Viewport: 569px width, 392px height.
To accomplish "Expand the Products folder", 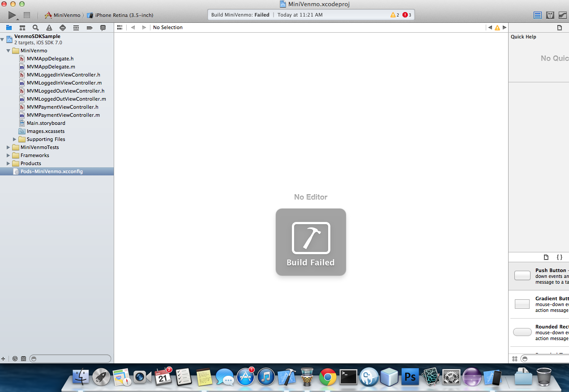I will point(9,163).
